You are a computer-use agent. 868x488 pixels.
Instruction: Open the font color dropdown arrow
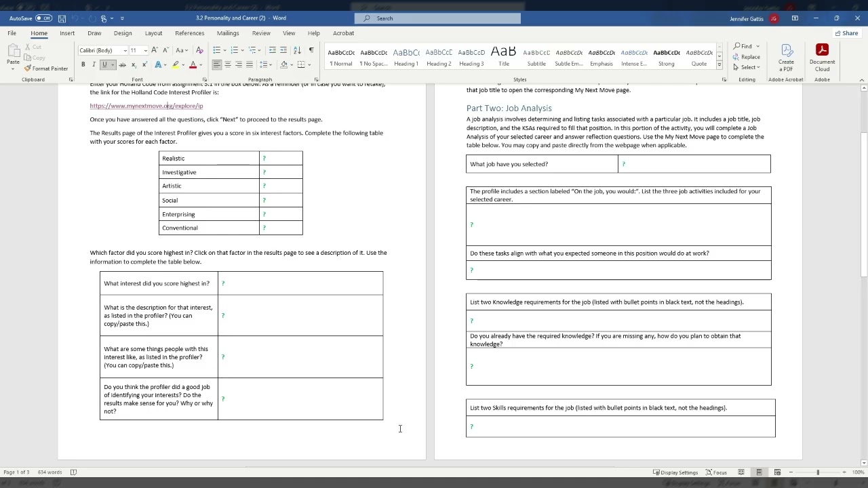[200, 65]
